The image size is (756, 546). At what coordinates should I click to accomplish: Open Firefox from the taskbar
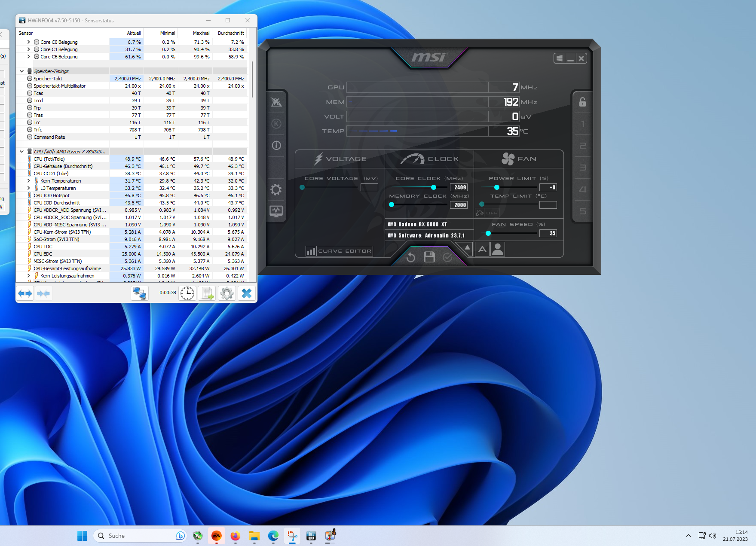coord(236,536)
